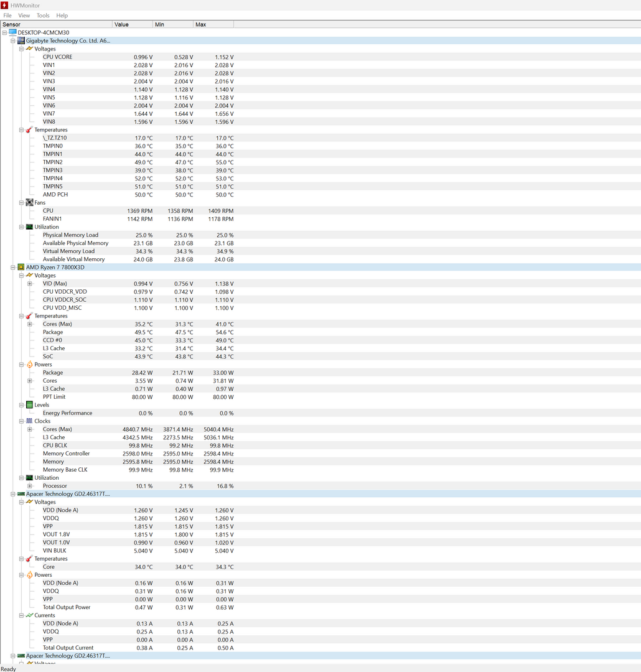
Task: Click the Voltages icon under Gigabyte motherboard
Action: 30,49
